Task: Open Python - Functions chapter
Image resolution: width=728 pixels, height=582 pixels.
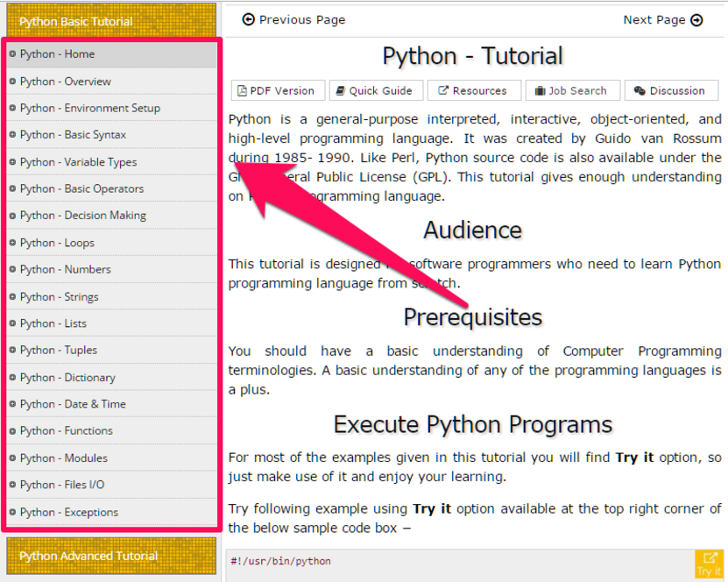Action: point(112,431)
